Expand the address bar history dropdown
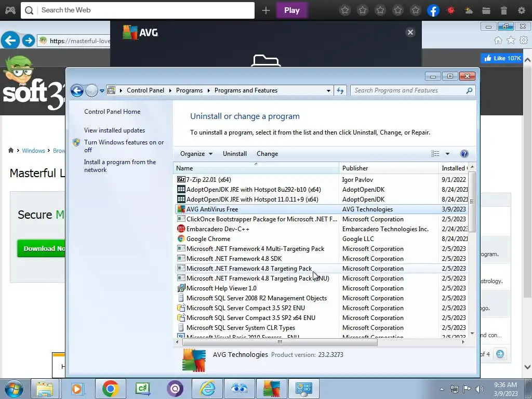The width and height of the screenshot is (532, 399). pyautogui.click(x=328, y=90)
